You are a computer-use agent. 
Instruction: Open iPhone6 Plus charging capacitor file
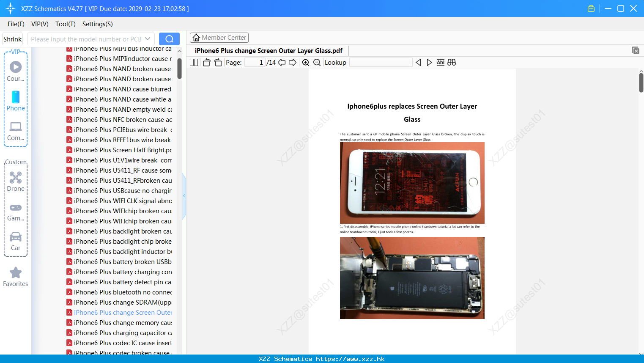pos(119,333)
